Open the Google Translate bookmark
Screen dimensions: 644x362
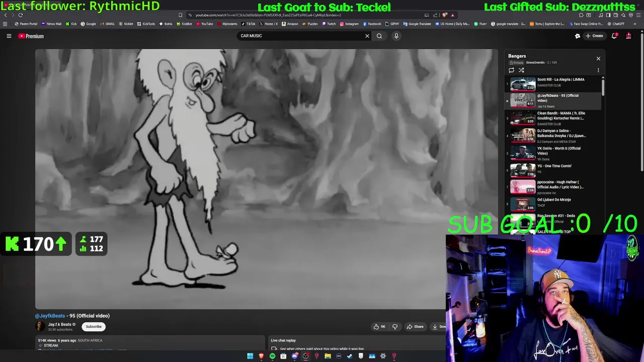pos(417,24)
